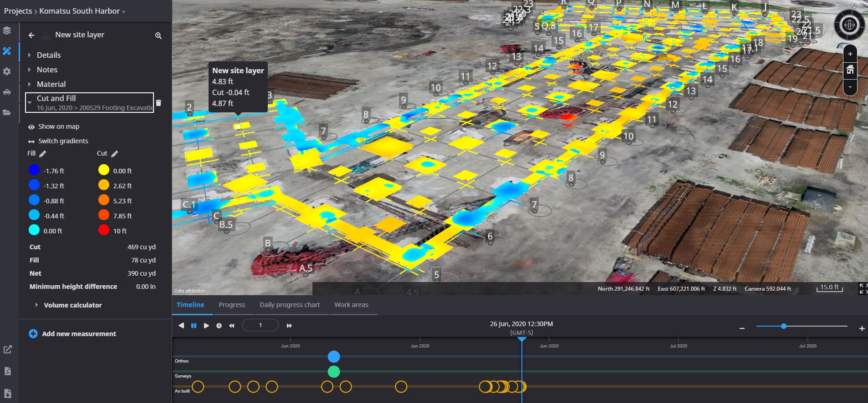Image resolution: width=868 pixels, height=403 pixels.
Task: Edit the Cut gradient with pencil icon
Action: [114, 154]
